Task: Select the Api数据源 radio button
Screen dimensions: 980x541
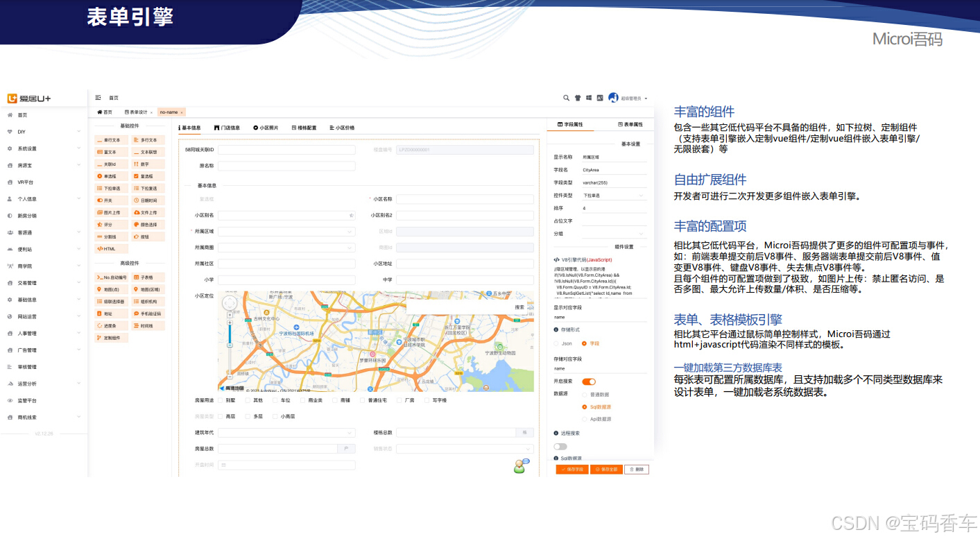Action: (585, 419)
